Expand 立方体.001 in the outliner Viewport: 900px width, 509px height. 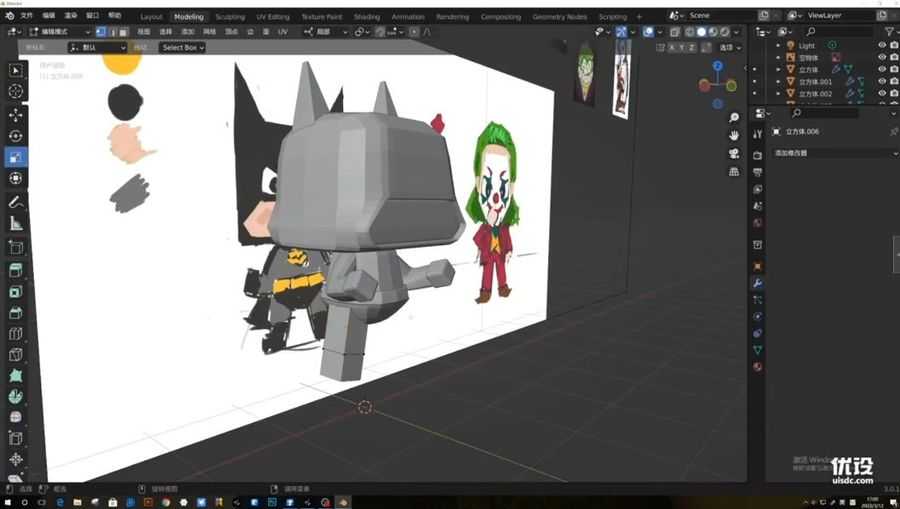coord(778,81)
